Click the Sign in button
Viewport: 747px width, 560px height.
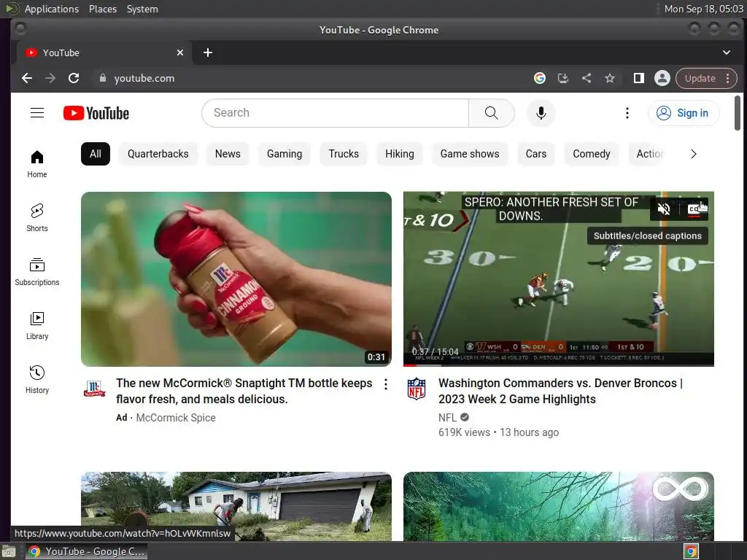click(x=684, y=113)
